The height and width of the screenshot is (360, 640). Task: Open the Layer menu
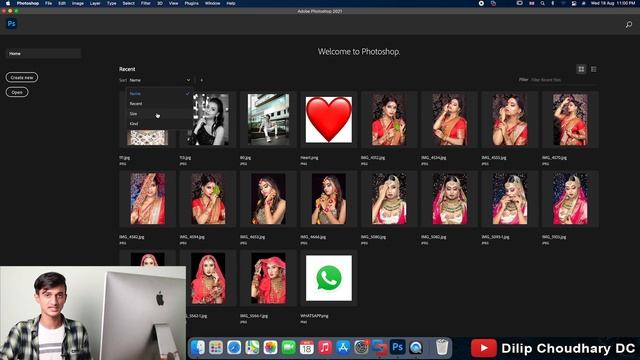point(95,3)
